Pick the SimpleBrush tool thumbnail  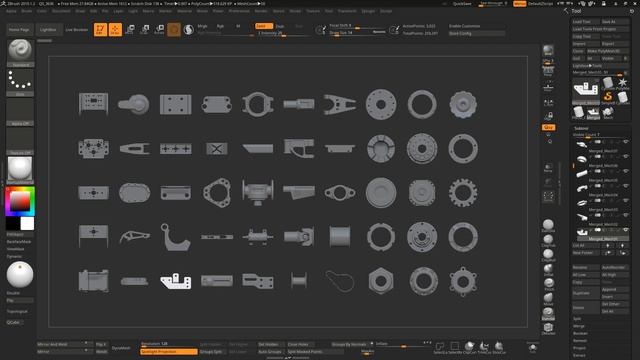[x=608, y=97]
